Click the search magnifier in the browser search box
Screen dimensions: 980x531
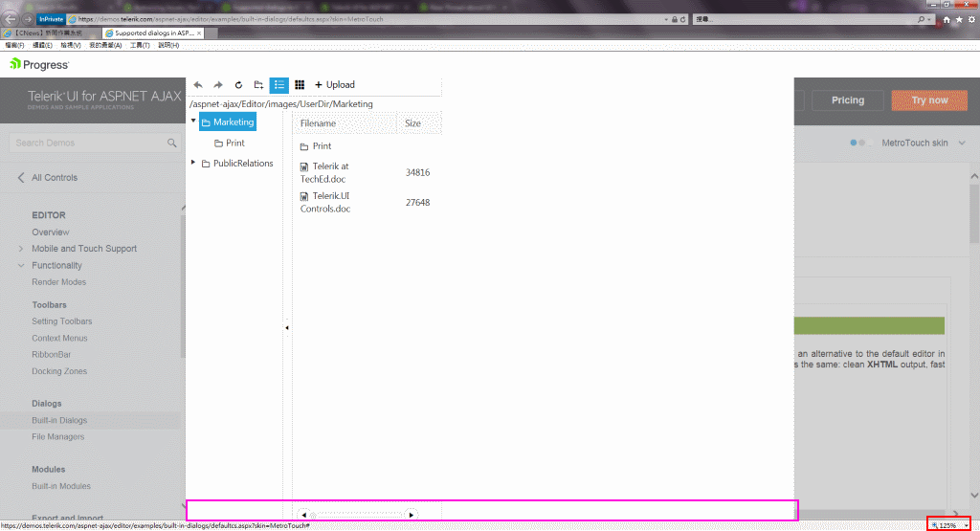pyautogui.click(x=922, y=19)
